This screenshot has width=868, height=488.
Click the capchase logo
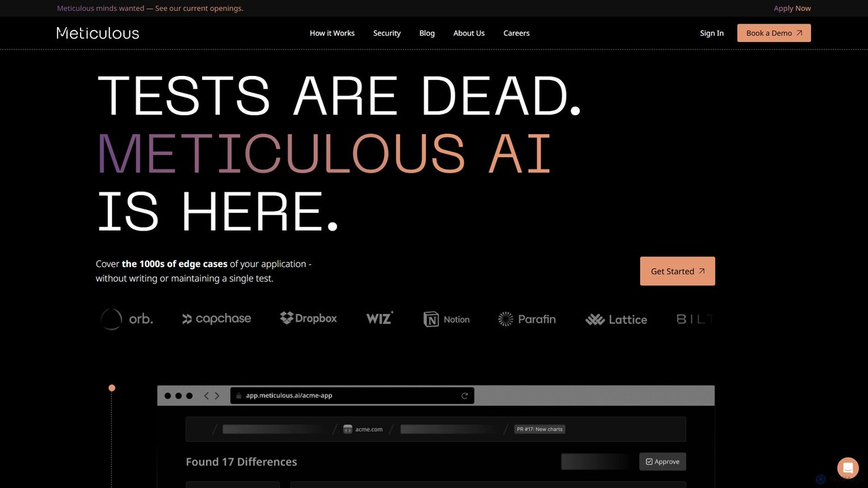coord(216,319)
